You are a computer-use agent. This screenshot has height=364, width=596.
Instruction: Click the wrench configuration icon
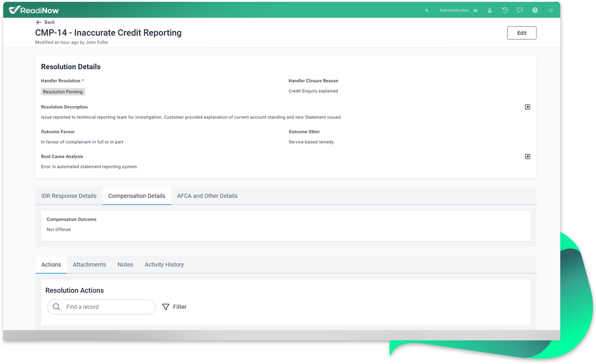[427, 10]
